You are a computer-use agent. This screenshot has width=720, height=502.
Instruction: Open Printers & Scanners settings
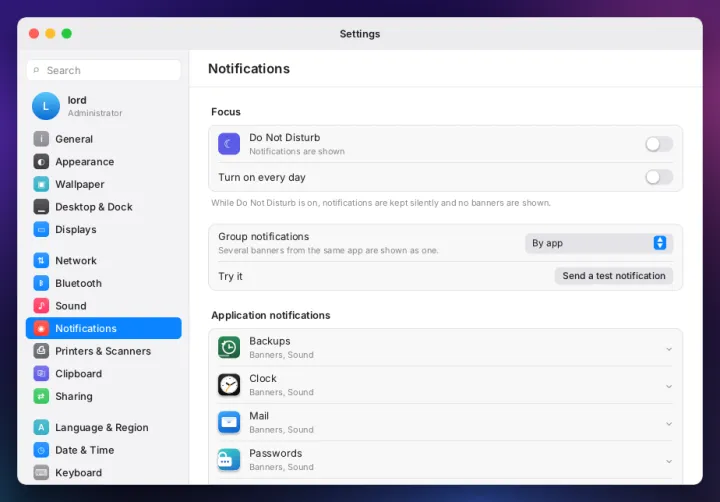[104, 351]
